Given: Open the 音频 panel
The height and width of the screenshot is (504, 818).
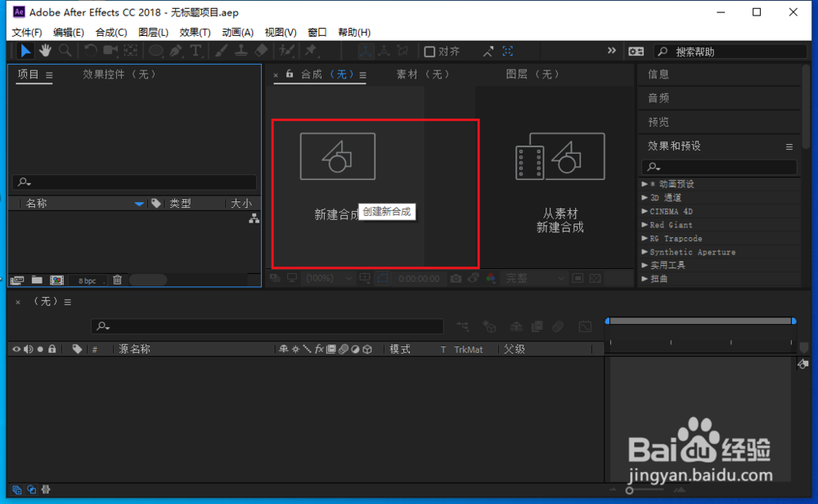Looking at the screenshot, I should 658,98.
